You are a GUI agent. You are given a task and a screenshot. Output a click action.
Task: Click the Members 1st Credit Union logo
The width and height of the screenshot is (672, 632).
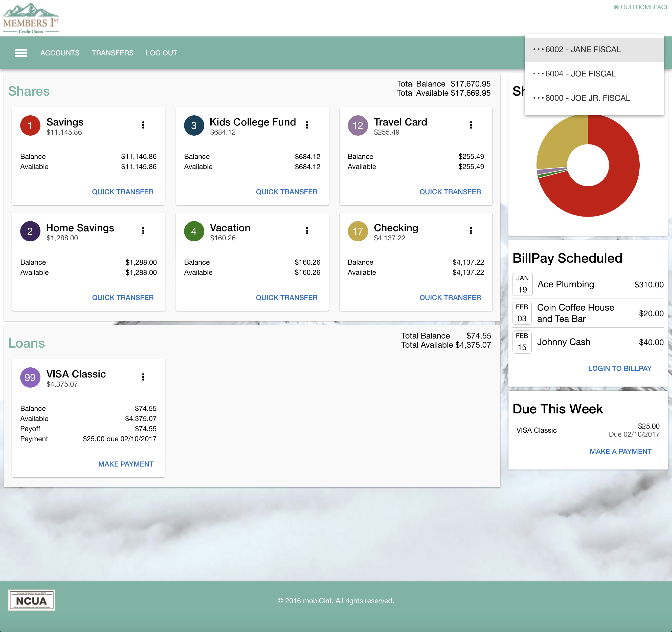coord(31,19)
